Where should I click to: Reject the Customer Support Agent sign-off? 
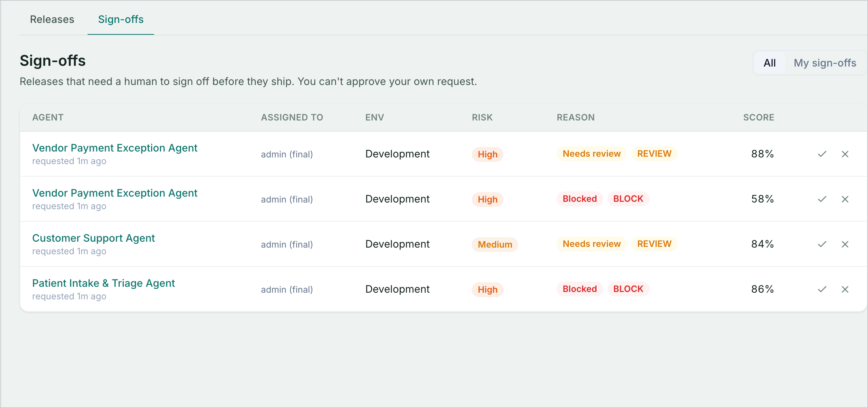[845, 244]
